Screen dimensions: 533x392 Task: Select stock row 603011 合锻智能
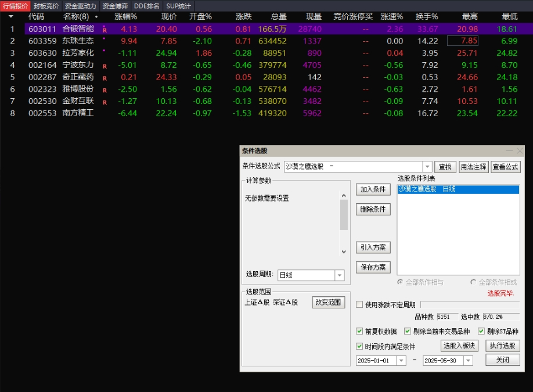[x=266, y=29]
